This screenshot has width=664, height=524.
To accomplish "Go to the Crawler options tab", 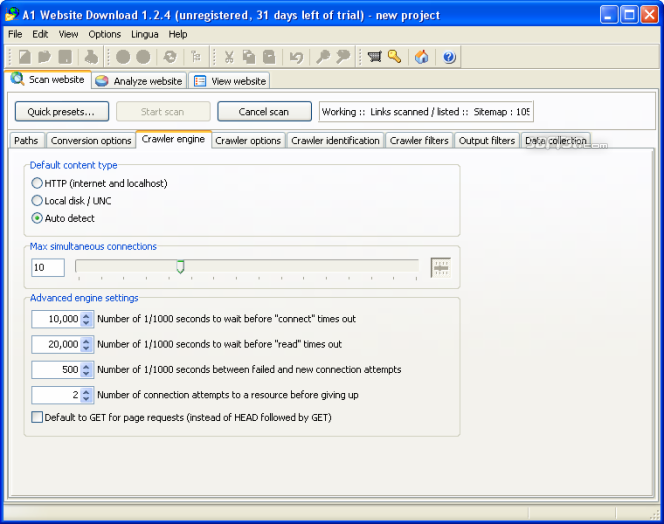I will [x=248, y=141].
